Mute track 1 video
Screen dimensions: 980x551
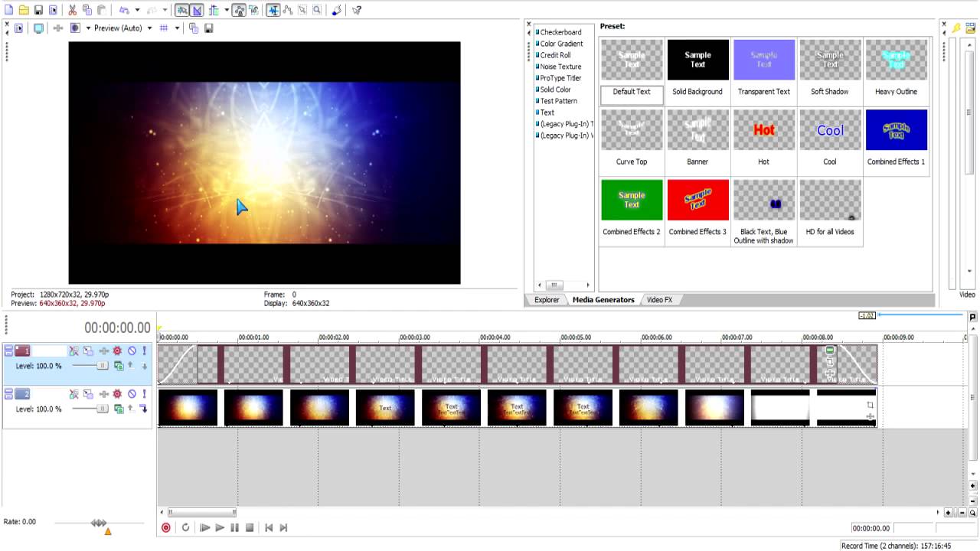click(132, 351)
